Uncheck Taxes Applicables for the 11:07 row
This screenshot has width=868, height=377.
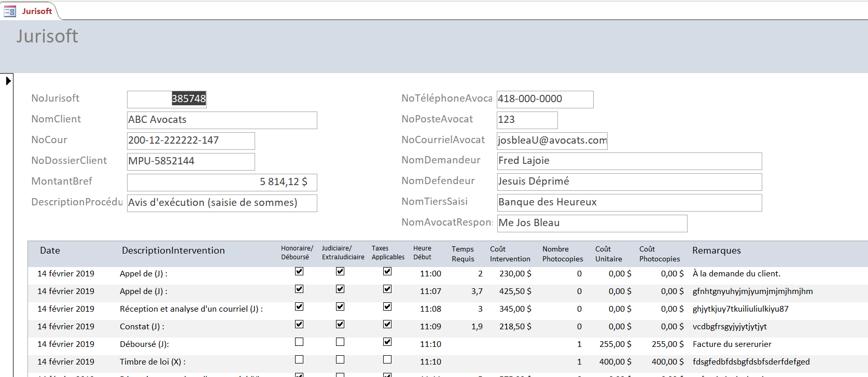(x=387, y=289)
